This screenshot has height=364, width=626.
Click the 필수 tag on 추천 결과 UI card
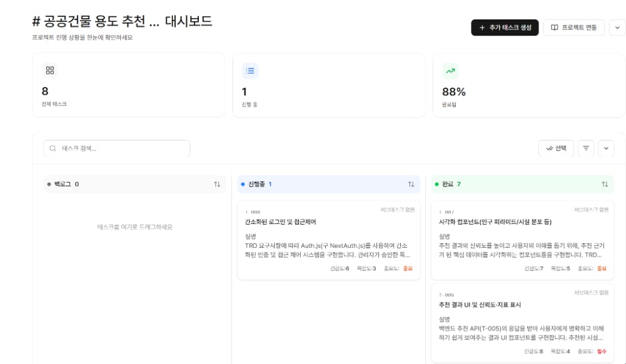[602, 351]
